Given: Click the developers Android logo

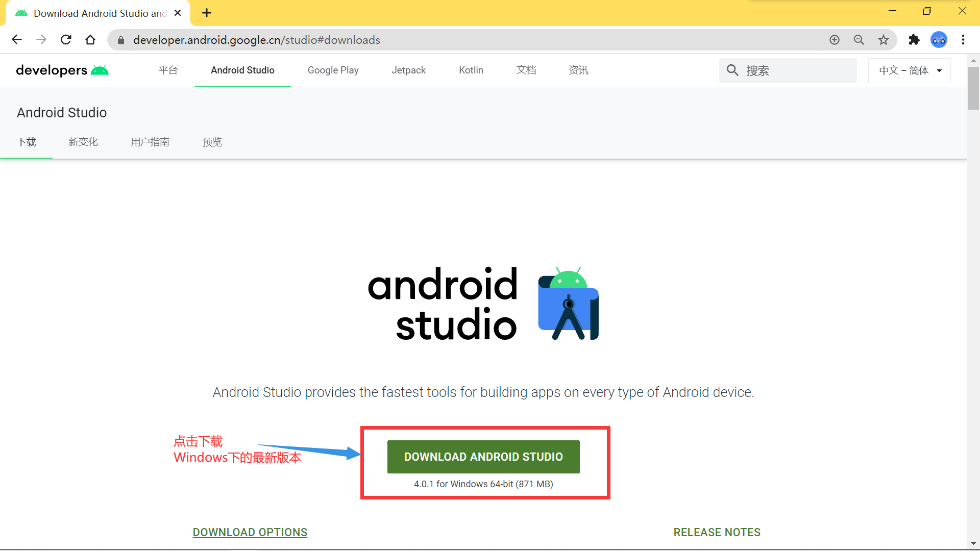Looking at the screenshot, I should coord(62,70).
